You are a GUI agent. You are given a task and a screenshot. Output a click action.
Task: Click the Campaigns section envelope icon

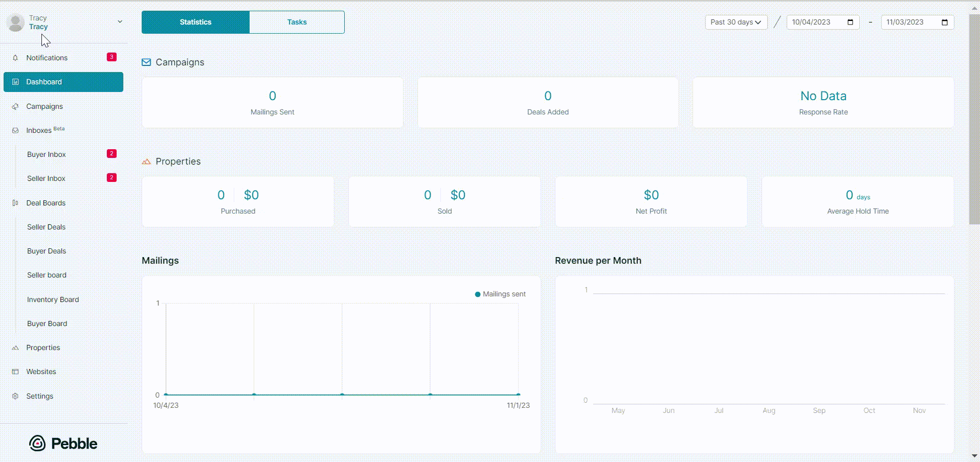coord(146,62)
